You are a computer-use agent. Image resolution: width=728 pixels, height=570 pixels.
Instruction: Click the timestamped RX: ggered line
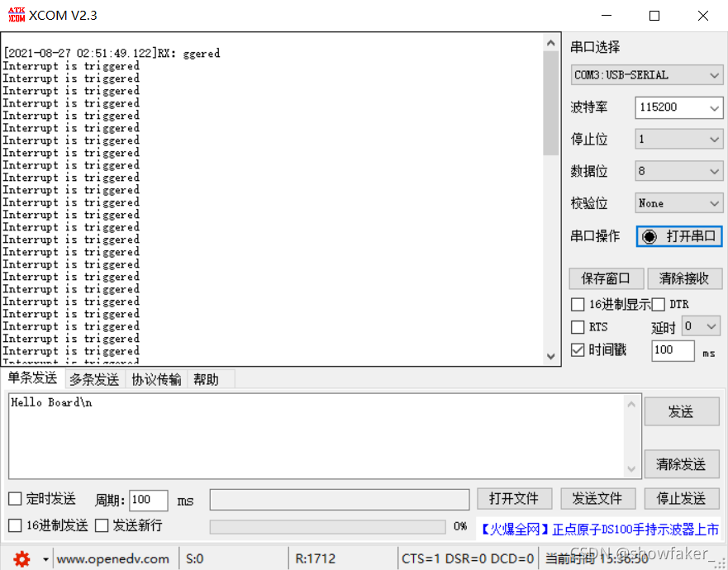112,54
